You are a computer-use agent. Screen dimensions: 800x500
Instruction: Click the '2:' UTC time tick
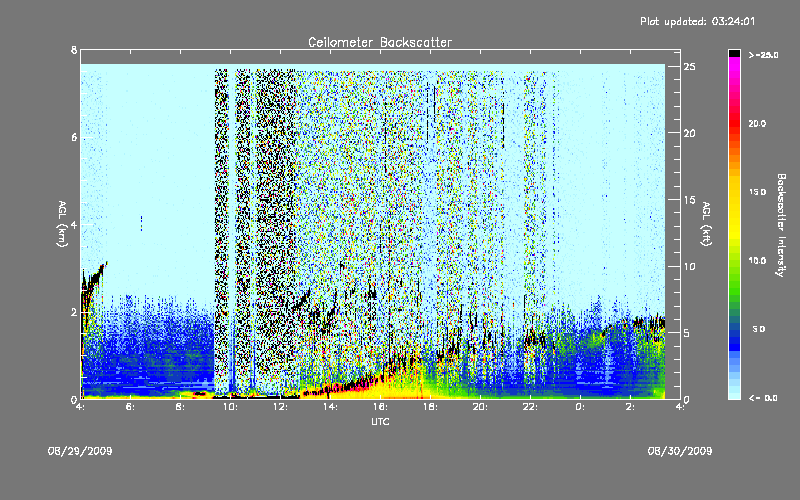[630, 407]
